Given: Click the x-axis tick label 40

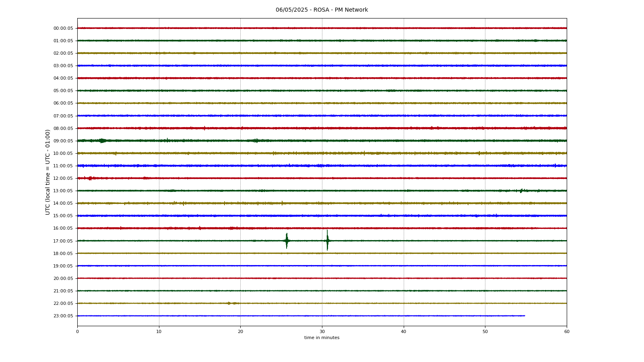Looking at the screenshot, I should (404, 331).
